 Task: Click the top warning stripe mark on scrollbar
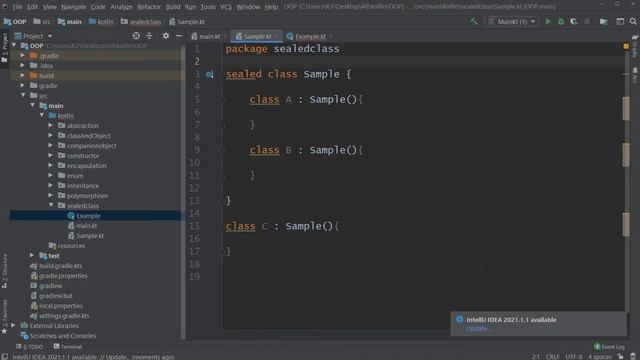pyautogui.click(x=626, y=108)
